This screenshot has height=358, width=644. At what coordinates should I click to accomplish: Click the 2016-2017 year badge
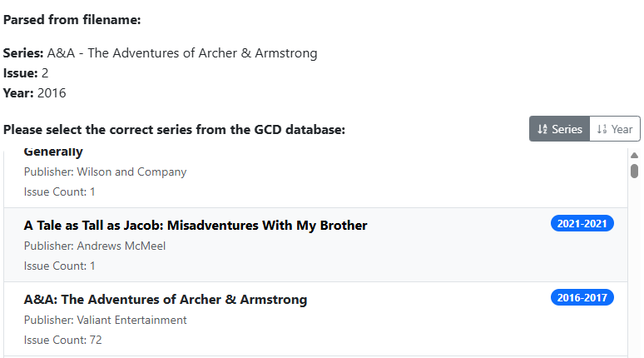(x=582, y=297)
